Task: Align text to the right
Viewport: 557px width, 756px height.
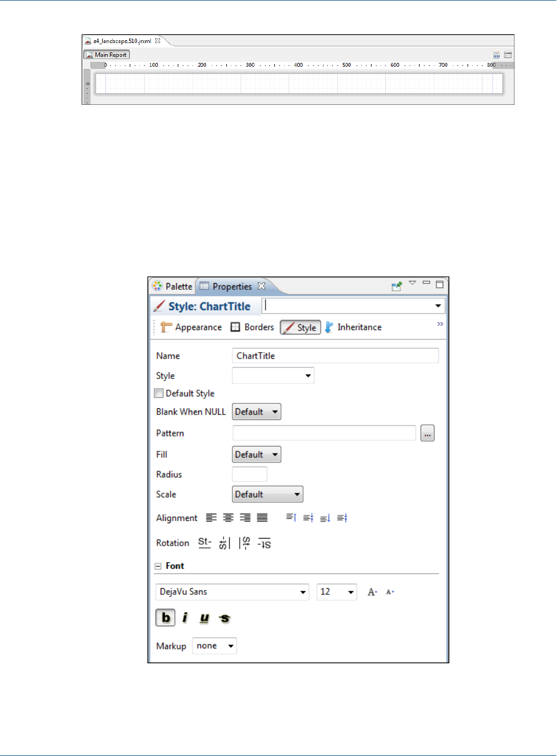Action: pyautogui.click(x=245, y=518)
